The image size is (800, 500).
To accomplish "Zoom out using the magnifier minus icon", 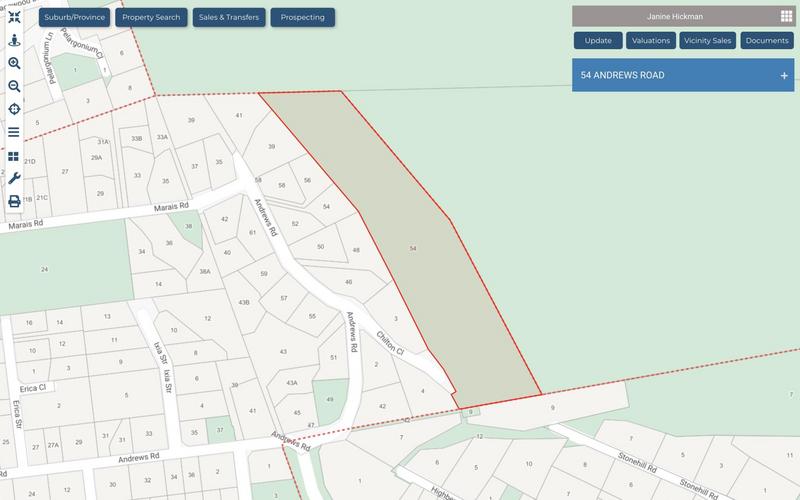I will pyautogui.click(x=14, y=86).
